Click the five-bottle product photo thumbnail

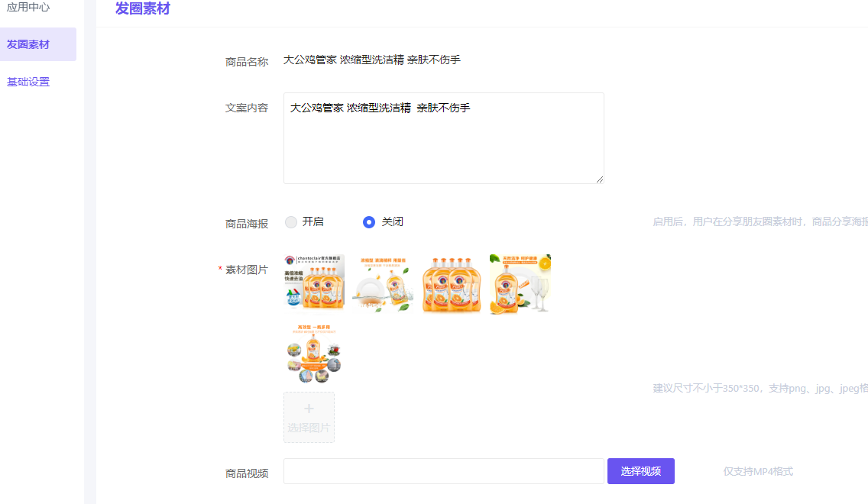click(x=452, y=283)
